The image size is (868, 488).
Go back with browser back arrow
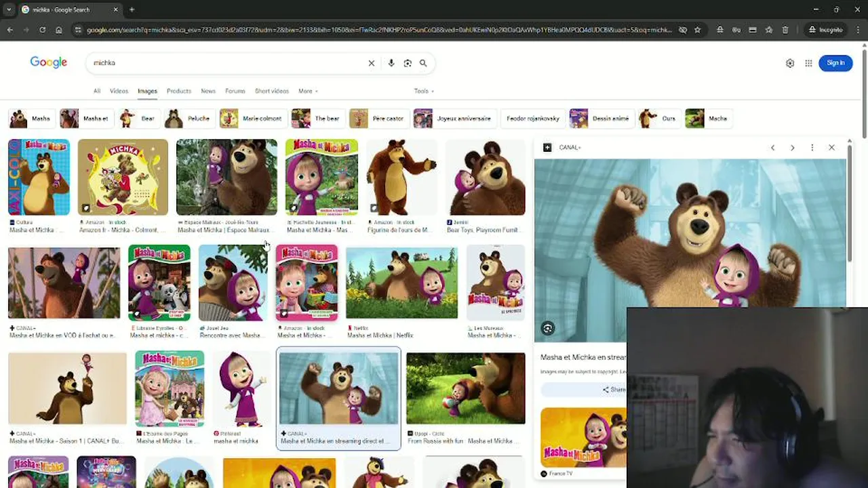click(x=9, y=30)
